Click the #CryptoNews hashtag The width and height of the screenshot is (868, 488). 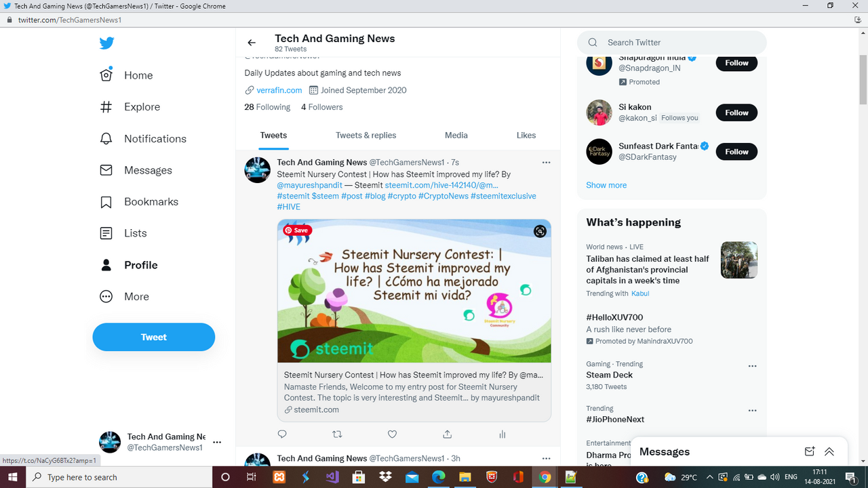pyautogui.click(x=443, y=196)
